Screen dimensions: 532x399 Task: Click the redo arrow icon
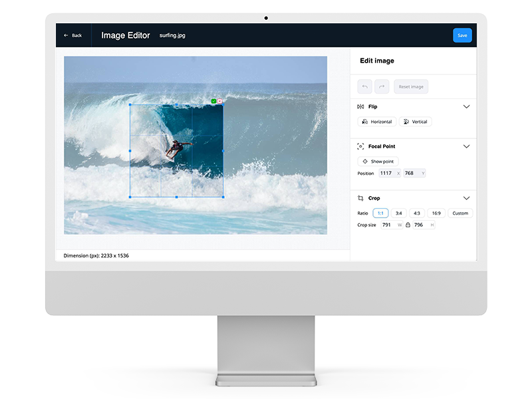click(x=382, y=86)
